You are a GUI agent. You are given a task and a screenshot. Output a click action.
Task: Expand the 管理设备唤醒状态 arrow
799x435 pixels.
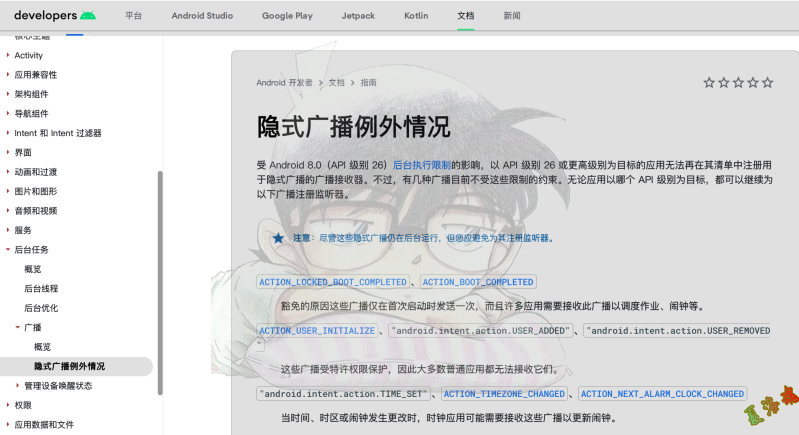tap(17, 386)
